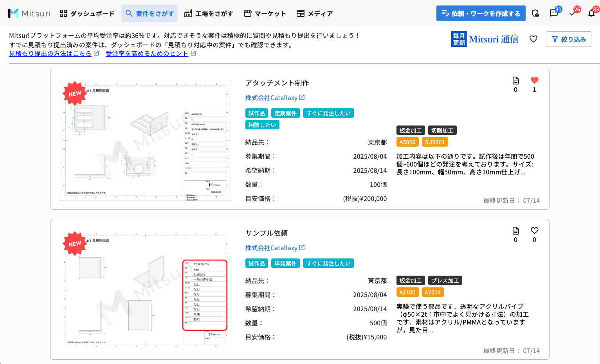Open the ダッシュボード tab
This screenshot has height=364, width=600.
(87, 13)
